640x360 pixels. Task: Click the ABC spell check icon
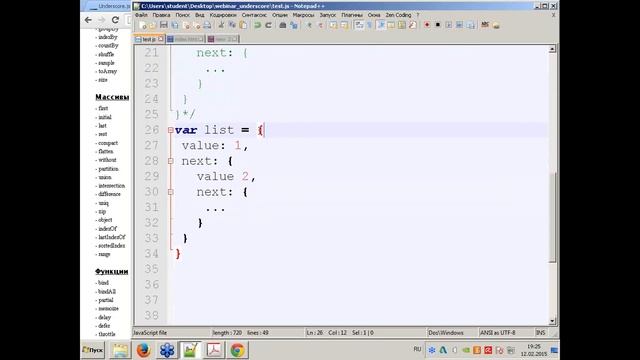(x=485, y=25)
